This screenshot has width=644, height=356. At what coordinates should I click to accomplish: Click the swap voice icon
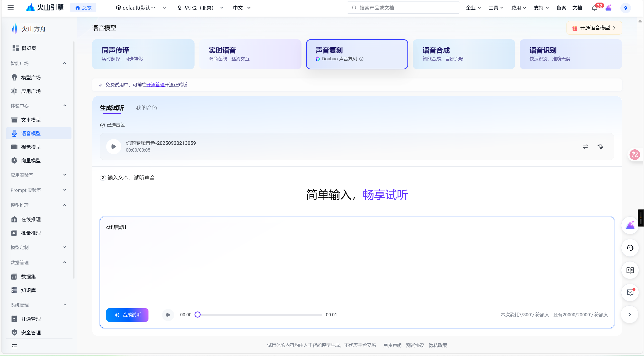[x=585, y=147]
